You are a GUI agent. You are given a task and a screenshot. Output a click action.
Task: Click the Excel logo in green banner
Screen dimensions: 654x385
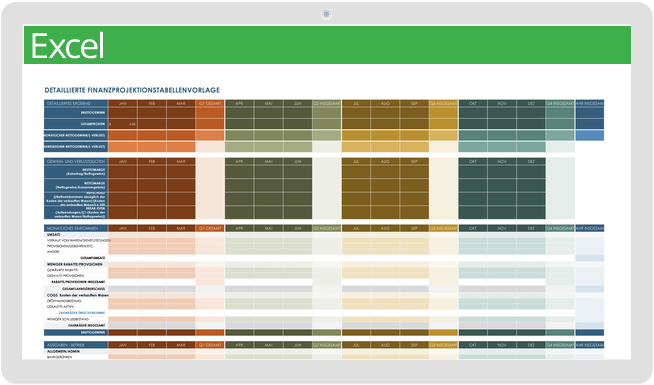pos(67,46)
